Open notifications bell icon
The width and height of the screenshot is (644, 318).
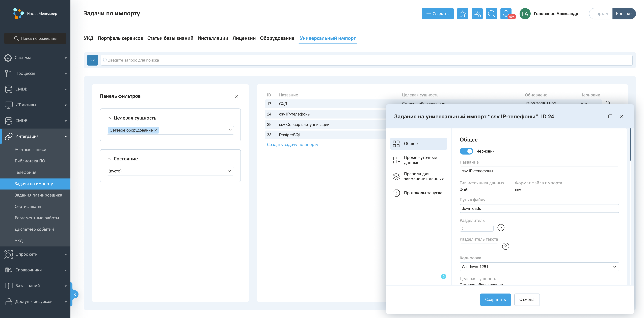tap(505, 13)
